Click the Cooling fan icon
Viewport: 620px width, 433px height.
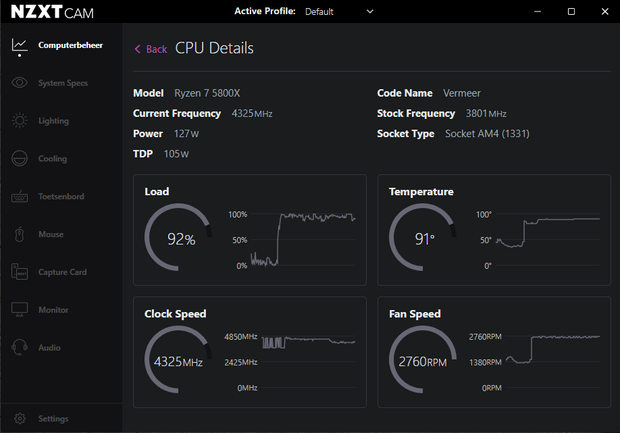tap(19, 159)
